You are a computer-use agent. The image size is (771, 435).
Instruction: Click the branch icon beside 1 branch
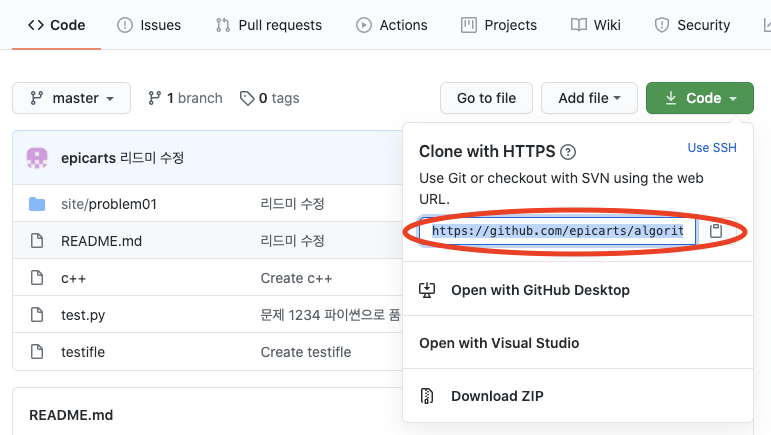point(154,98)
